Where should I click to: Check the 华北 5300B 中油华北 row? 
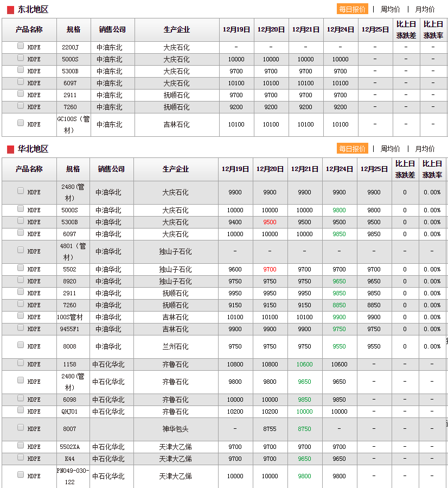(x=21, y=220)
